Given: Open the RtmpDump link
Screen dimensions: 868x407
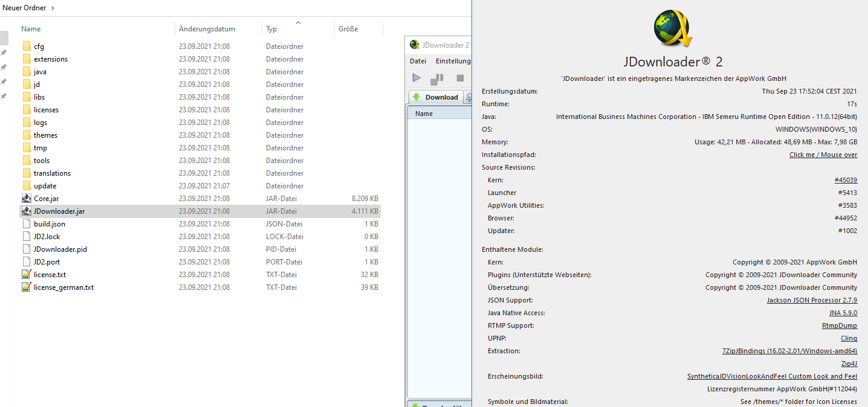Looking at the screenshot, I should point(840,326).
